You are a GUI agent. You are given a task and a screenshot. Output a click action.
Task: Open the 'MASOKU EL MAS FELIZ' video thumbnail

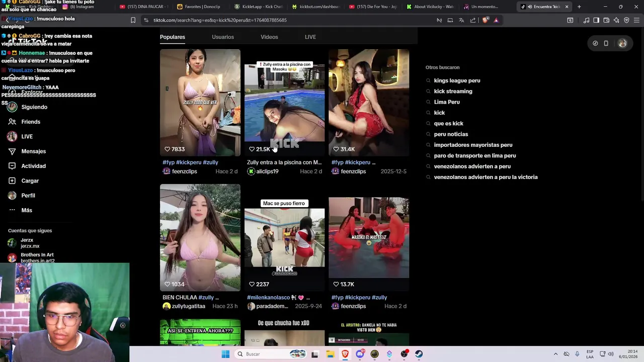[x=369, y=237]
